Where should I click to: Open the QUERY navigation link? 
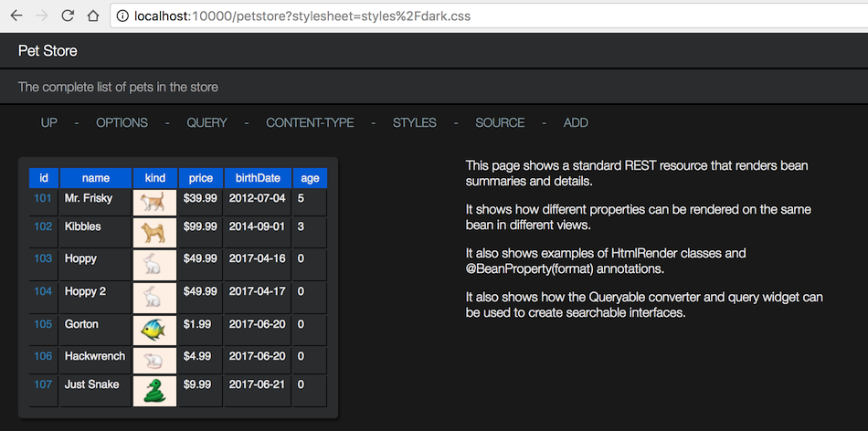coord(206,122)
